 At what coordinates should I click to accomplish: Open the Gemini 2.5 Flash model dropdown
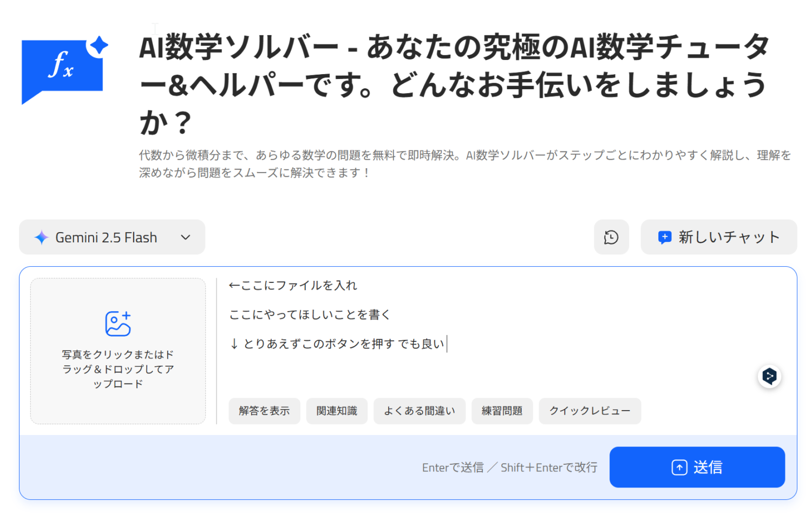[106, 238]
